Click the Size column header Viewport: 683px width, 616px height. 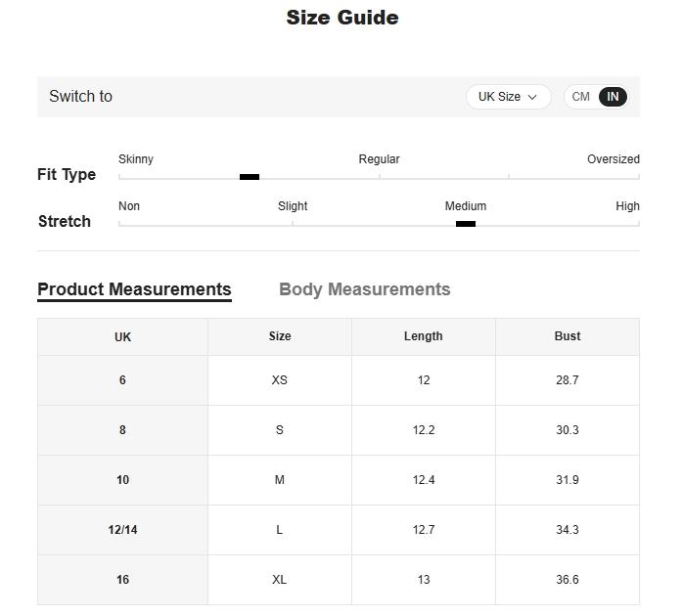pos(280,336)
